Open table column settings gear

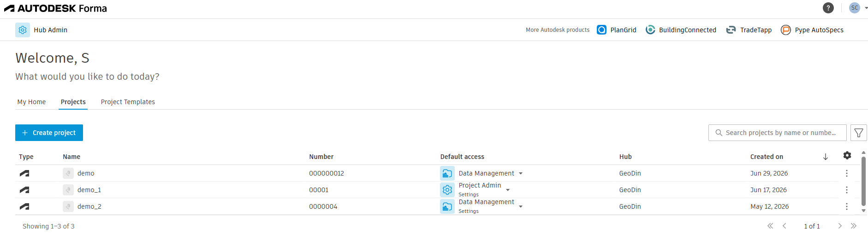click(847, 155)
